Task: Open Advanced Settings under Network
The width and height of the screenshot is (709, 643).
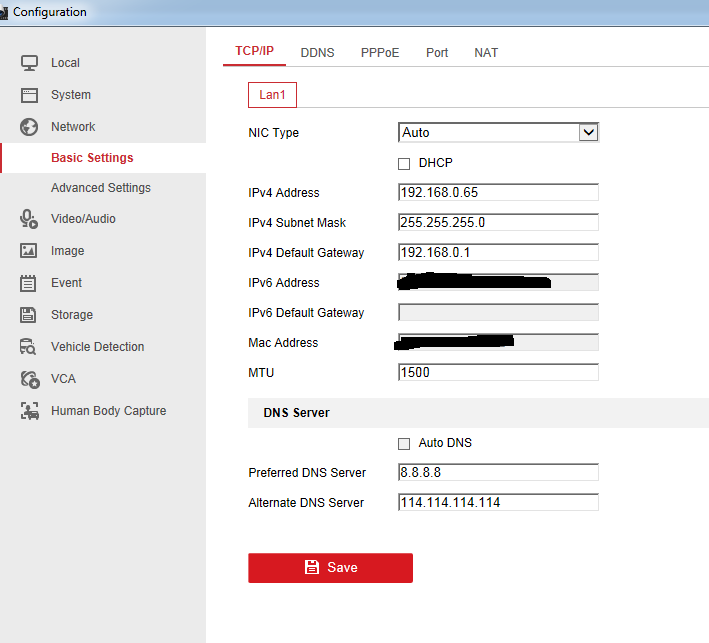Action: [x=101, y=188]
